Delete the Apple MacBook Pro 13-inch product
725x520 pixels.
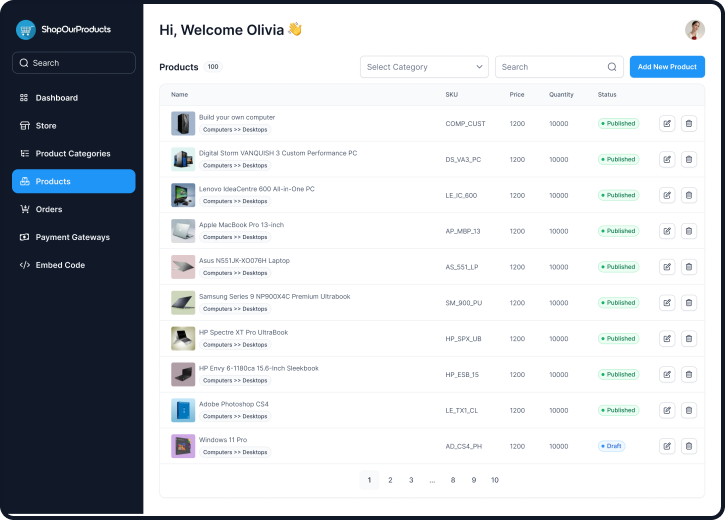[689, 231]
